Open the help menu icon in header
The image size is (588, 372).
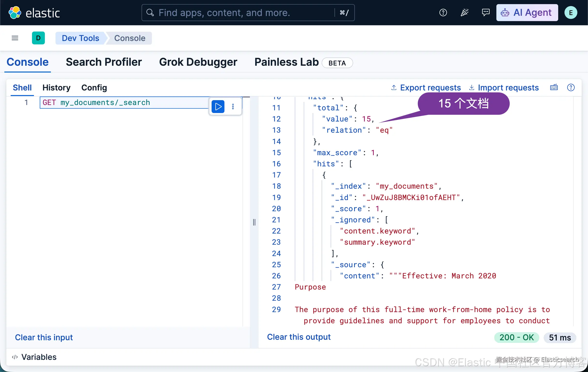(x=443, y=12)
